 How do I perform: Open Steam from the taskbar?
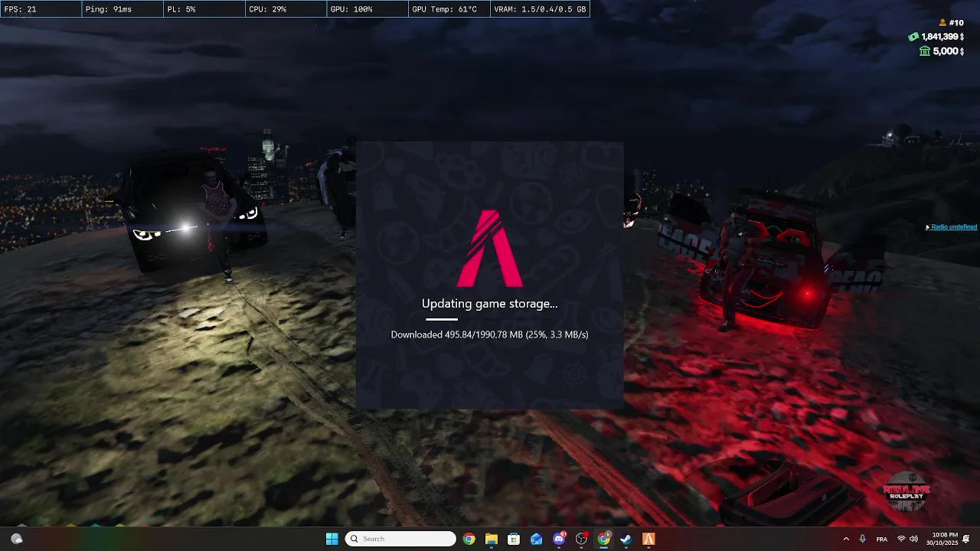point(626,539)
